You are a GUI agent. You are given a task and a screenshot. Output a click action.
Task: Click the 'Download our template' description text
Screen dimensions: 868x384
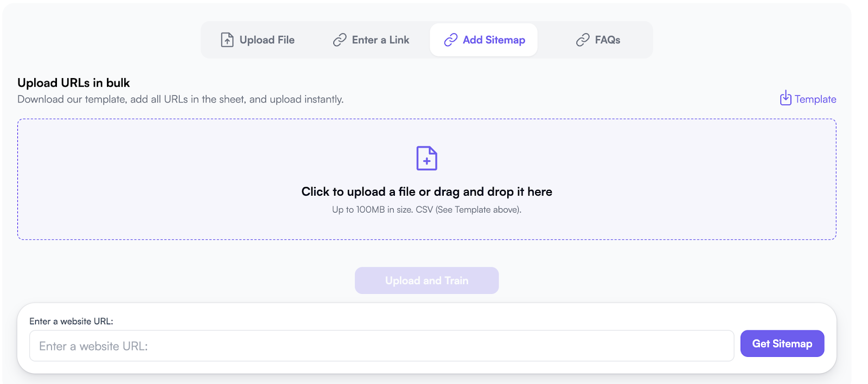(x=181, y=99)
